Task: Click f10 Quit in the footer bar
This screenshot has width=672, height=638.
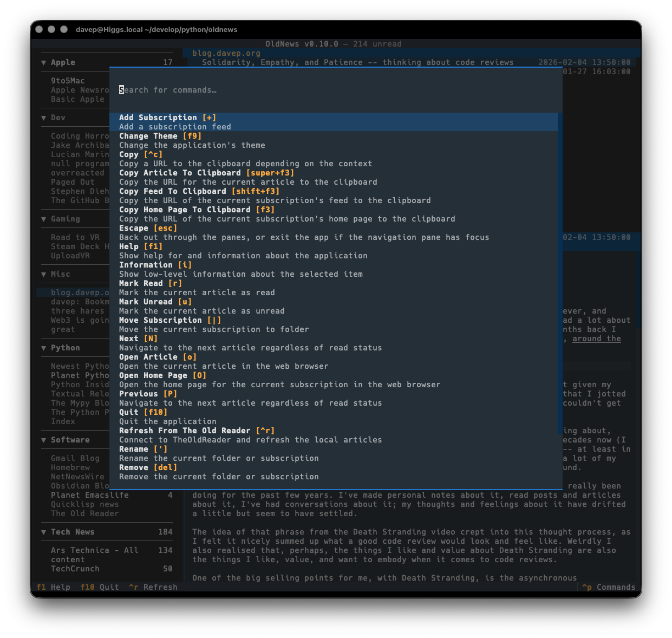Action: click(99, 587)
